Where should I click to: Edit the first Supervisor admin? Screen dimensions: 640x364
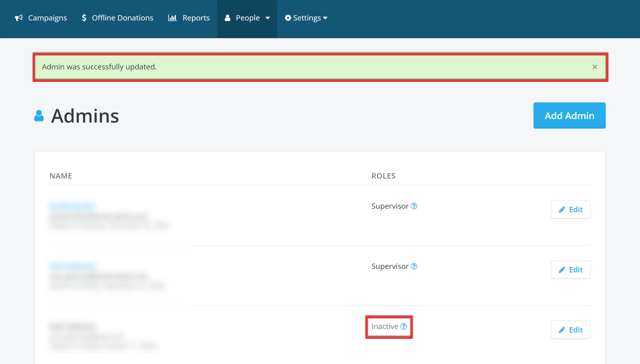pos(570,209)
